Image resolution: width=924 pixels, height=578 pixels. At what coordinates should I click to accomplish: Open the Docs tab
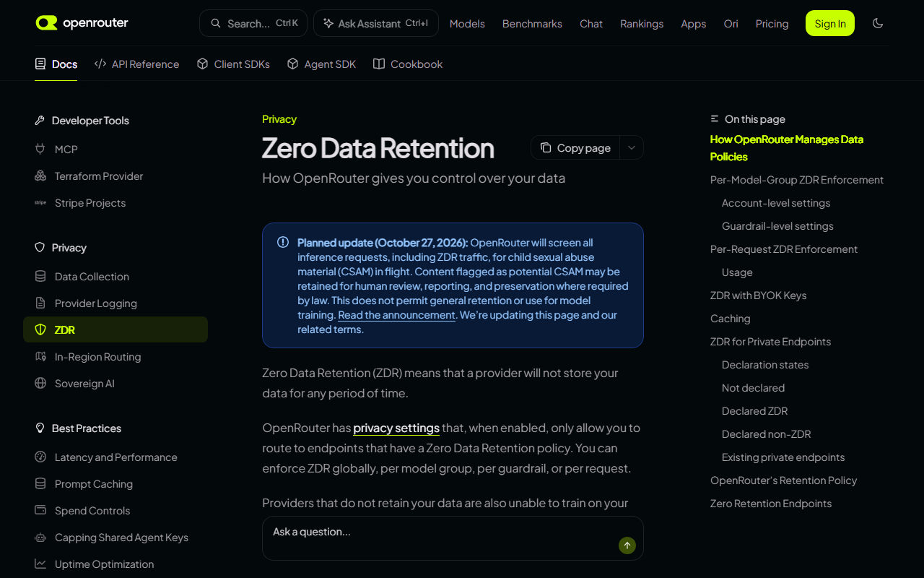coord(56,64)
